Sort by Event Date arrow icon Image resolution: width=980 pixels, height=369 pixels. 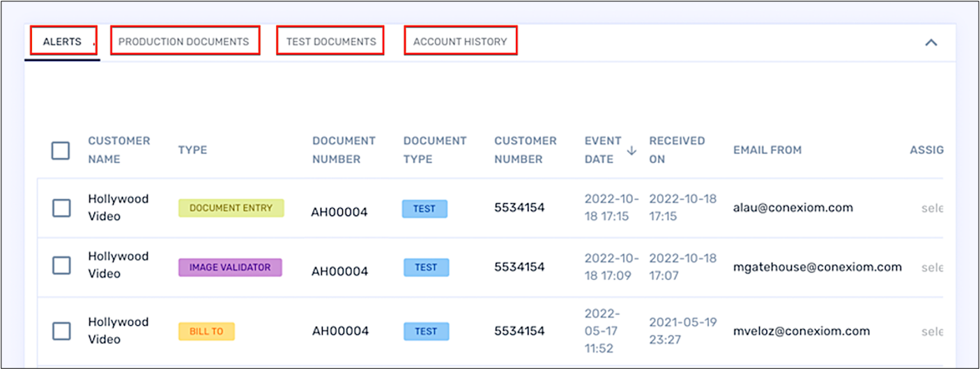click(x=631, y=150)
